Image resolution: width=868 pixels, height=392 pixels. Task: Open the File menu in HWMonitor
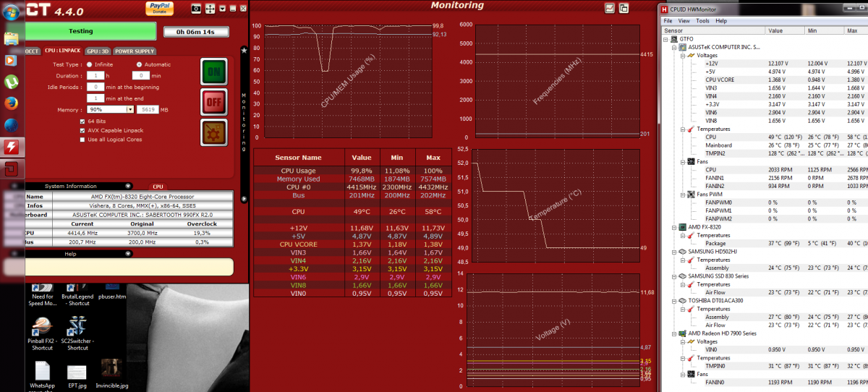tap(668, 21)
